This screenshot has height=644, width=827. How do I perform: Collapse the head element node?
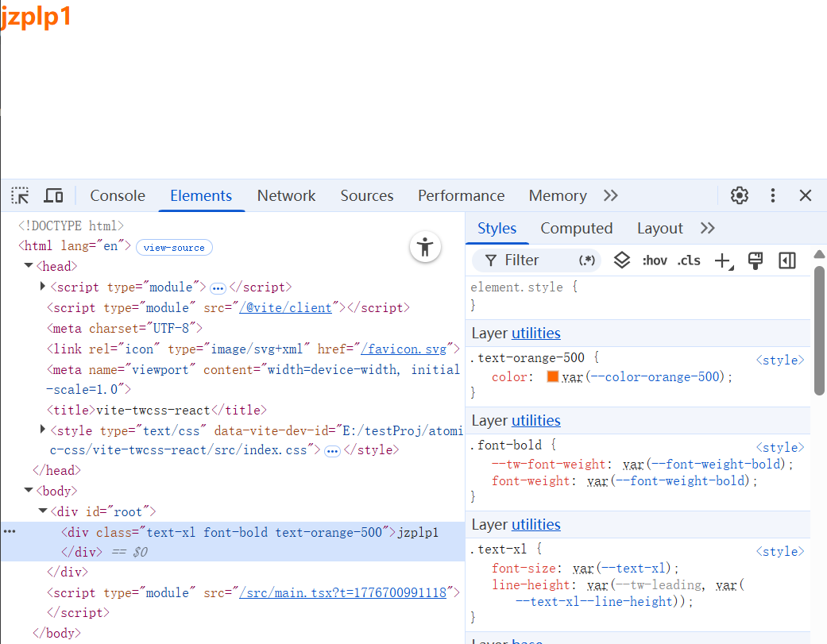tap(29, 265)
